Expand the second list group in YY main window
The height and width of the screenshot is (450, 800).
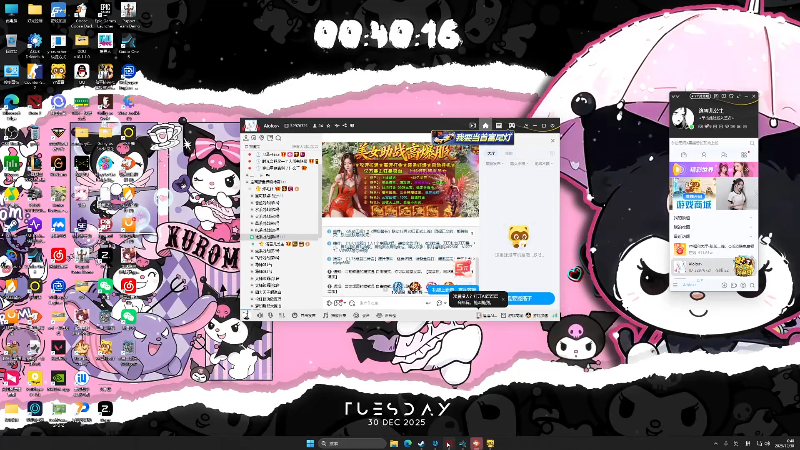tap(713, 227)
